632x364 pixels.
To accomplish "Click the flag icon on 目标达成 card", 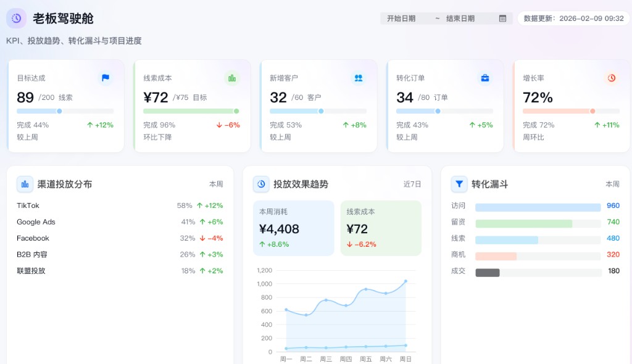I will [x=106, y=78].
